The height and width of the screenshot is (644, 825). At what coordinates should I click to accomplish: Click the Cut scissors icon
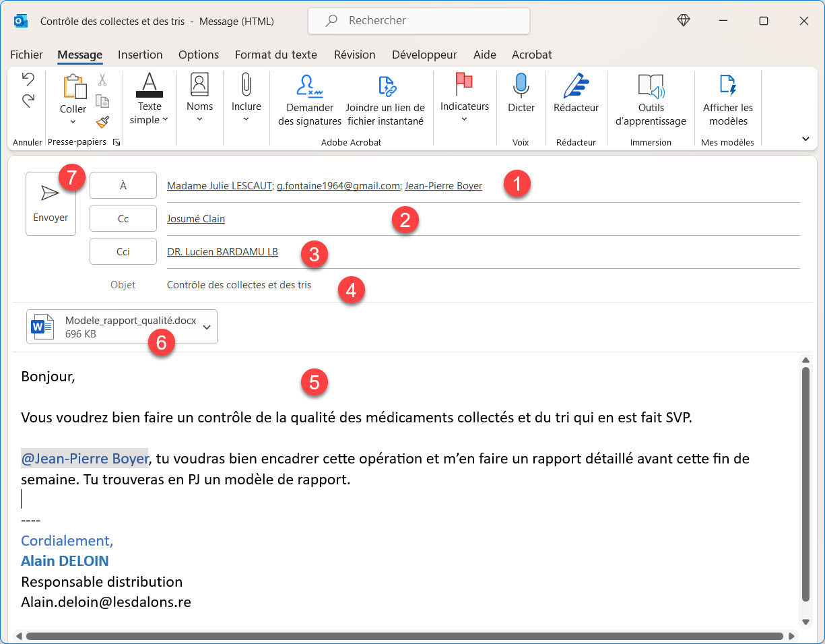click(102, 80)
